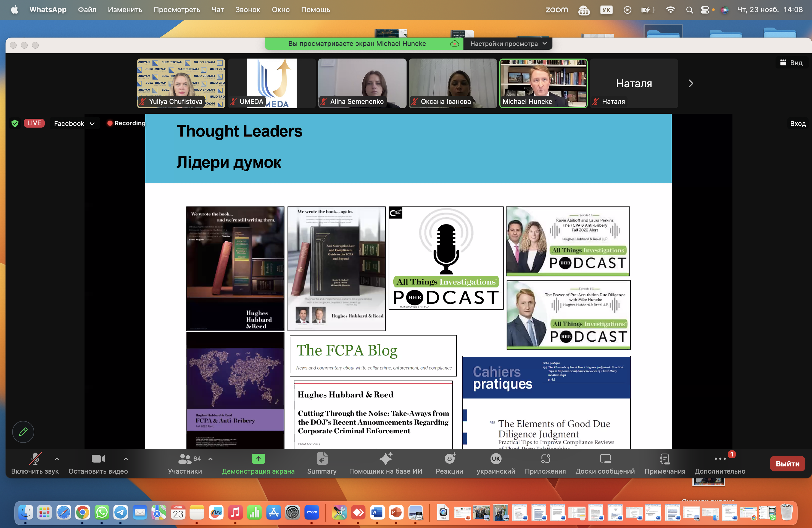Open Music app from the Dock

click(235, 512)
